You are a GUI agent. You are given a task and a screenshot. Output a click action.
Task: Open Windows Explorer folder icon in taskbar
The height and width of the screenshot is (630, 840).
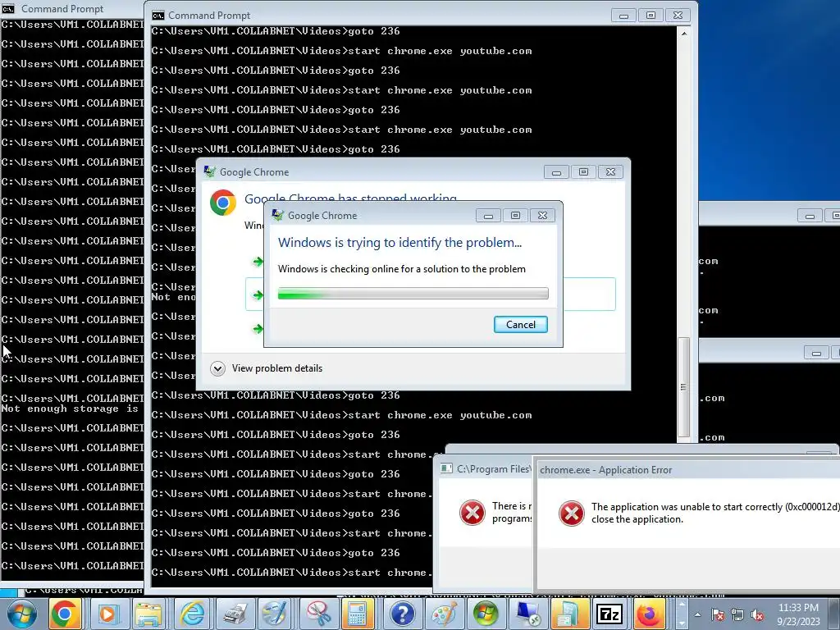[148, 614]
